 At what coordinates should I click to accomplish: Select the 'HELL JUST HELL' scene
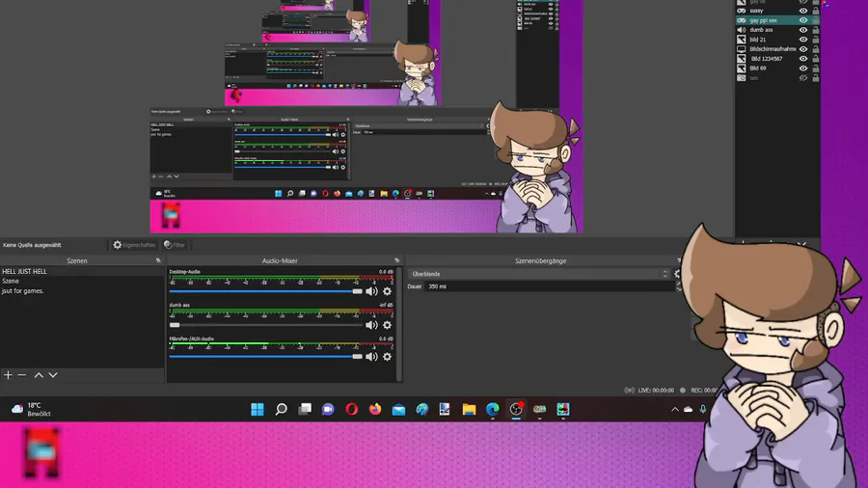click(82, 271)
